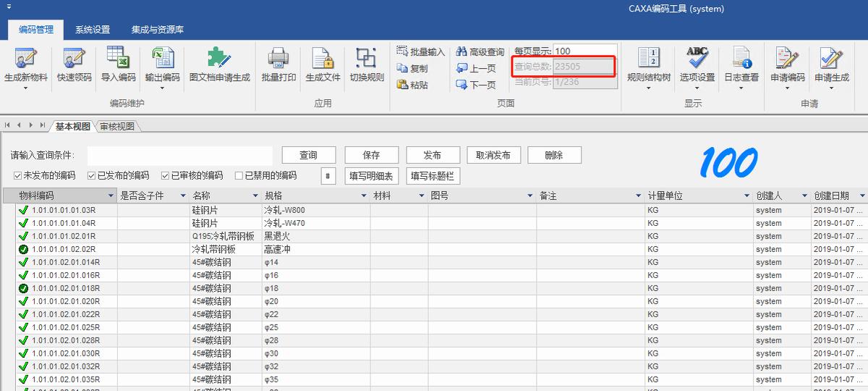This screenshot has width=868, height=391.
Task: Open 名称 column filter dropdown
Action: (255, 196)
